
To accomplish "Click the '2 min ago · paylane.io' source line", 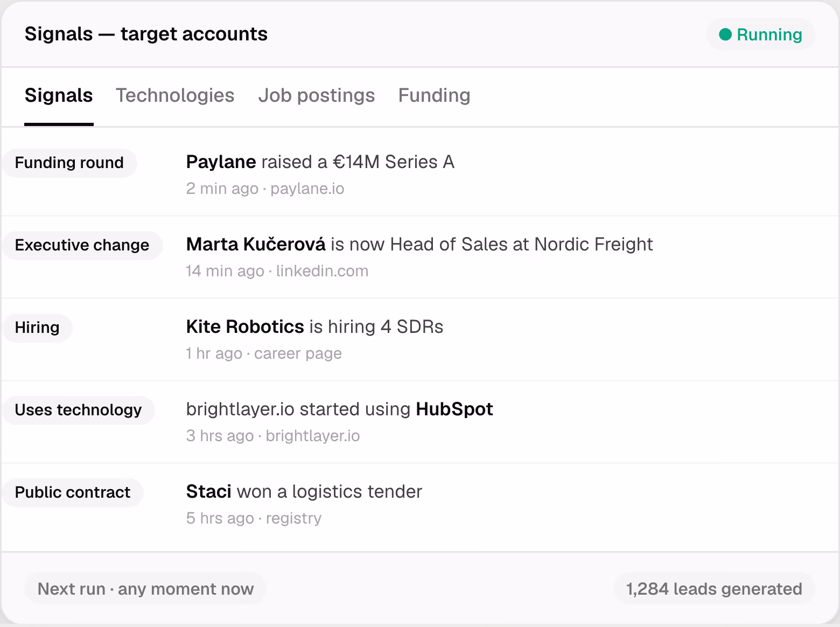I will pos(265,189).
